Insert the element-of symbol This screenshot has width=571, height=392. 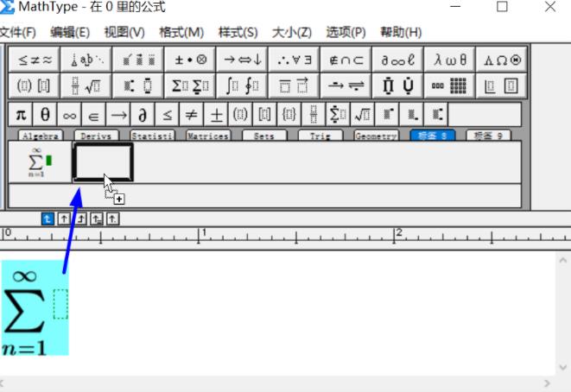coord(93,115)
